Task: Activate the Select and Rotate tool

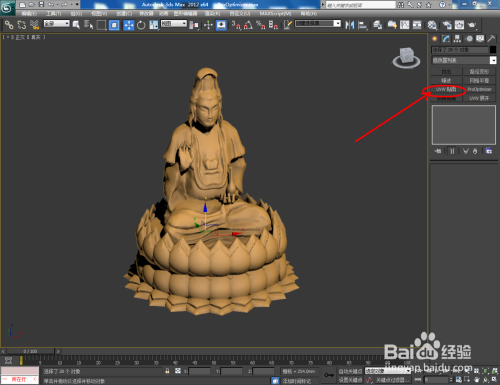Action: pyautogui.click(x=141, y=25)
